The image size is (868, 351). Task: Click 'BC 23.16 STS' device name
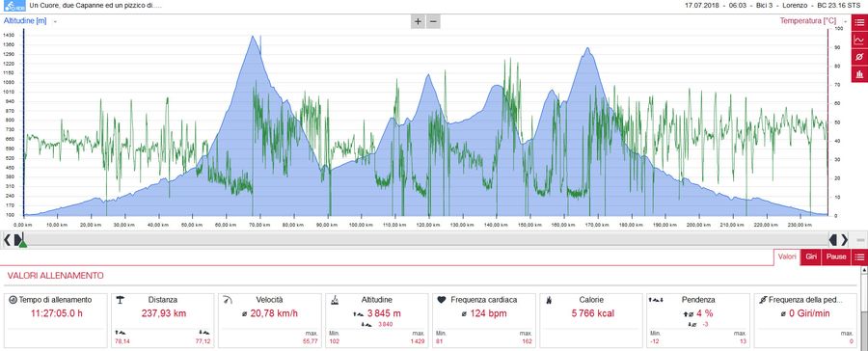tap(839, 5)
